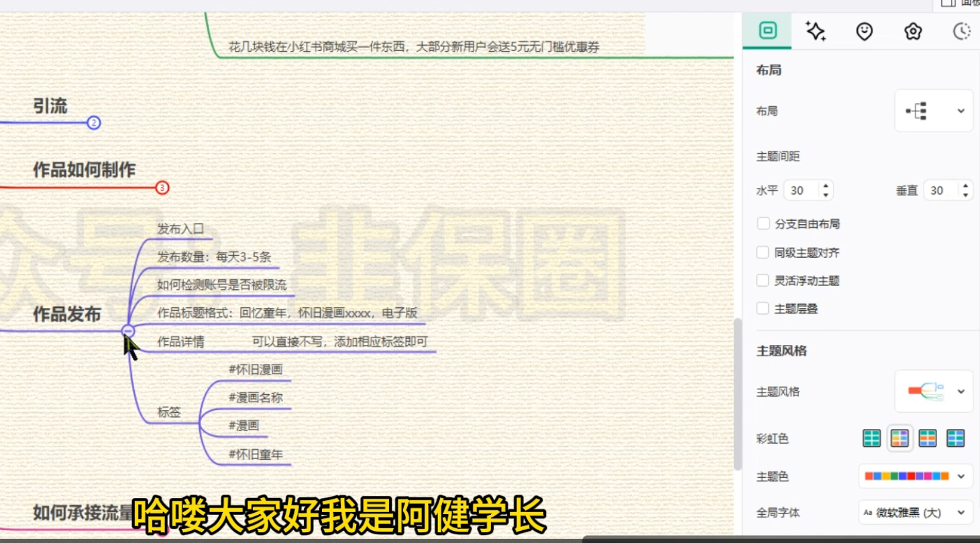Toggle the 灵活浮动主题 checkbox

[763, 281]
